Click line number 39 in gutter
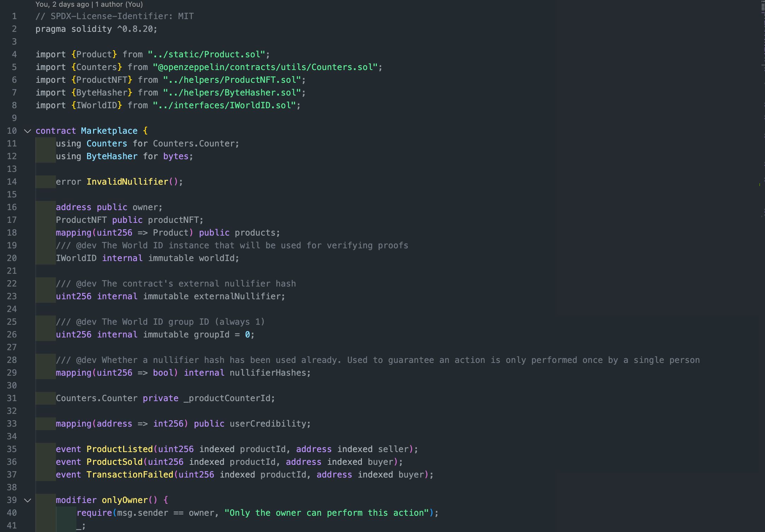 coord(12,500)
